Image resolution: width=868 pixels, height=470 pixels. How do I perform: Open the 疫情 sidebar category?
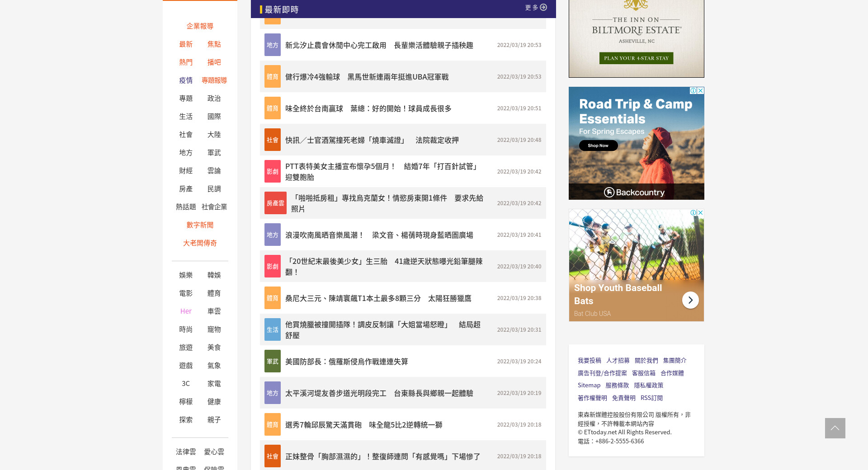[186, 80]
